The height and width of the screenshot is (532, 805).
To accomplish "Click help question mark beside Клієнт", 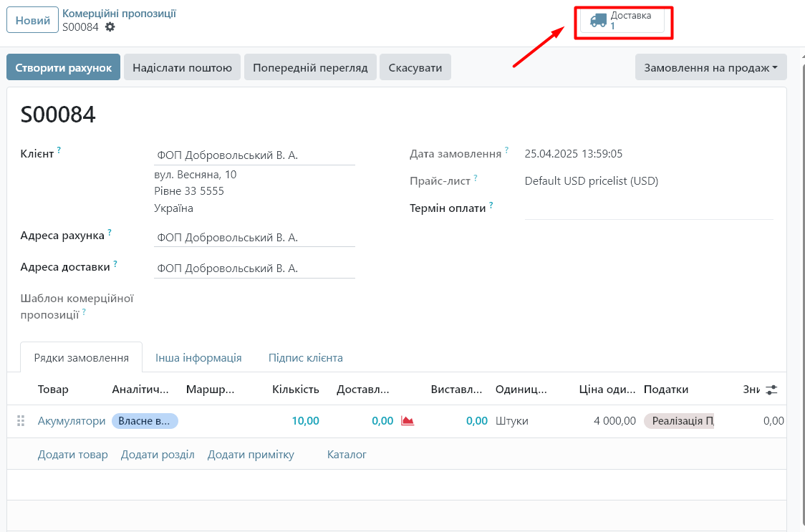I will [x=59, y=150].
